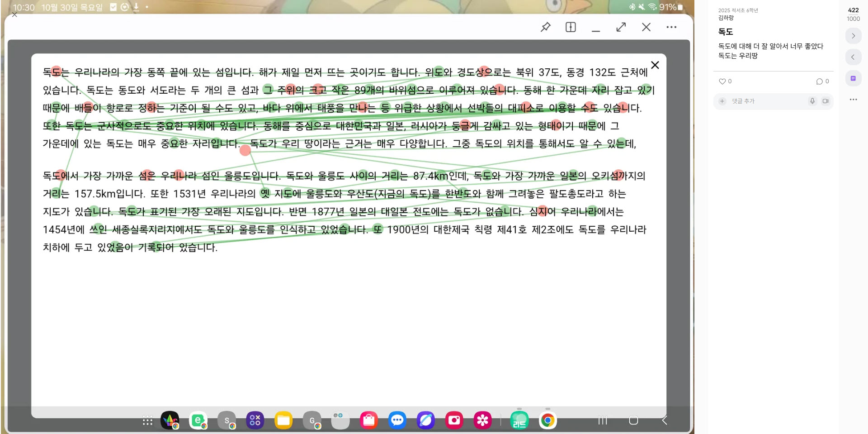Tap the plus button in comment box
The width and height of the screenshot is (868, 434).
(722, 101)
